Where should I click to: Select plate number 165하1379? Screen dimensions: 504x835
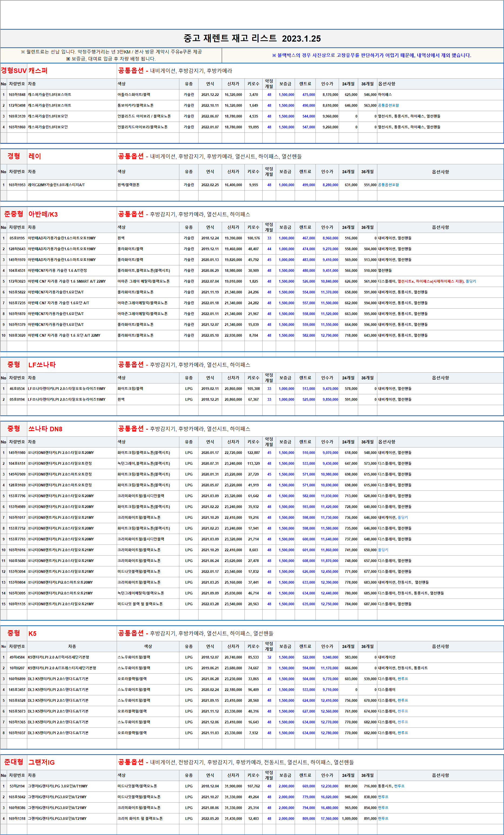(x=17, y=325)
